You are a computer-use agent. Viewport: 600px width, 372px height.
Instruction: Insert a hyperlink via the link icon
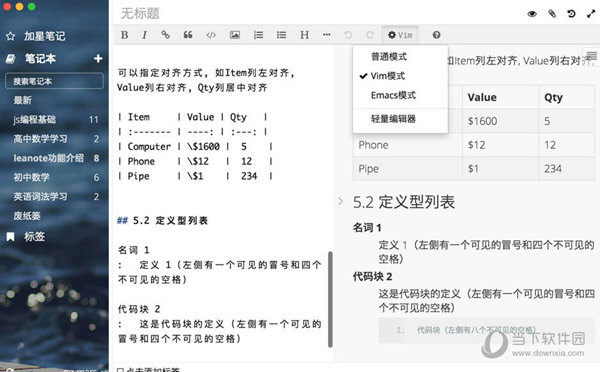tap(165, 35)
